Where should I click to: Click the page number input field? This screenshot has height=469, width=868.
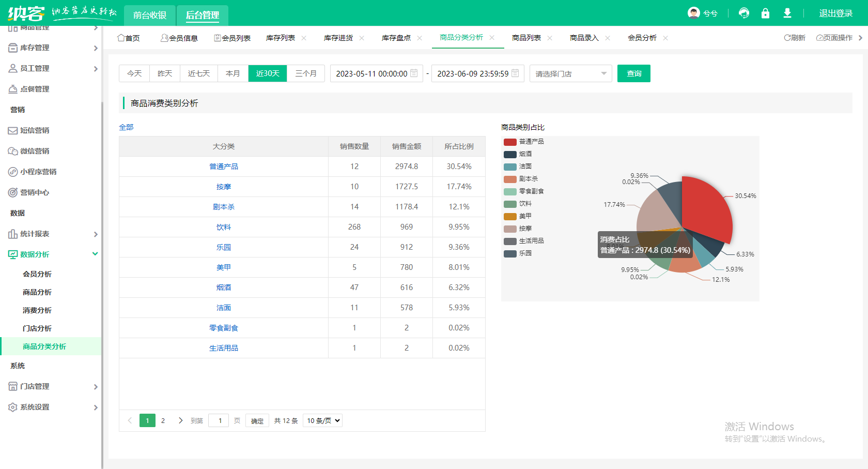click(219, 420)
